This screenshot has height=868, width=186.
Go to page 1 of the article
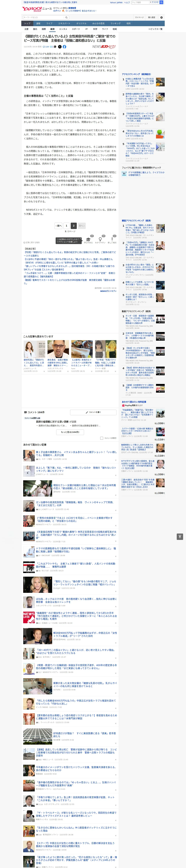(x=66, y=226)
